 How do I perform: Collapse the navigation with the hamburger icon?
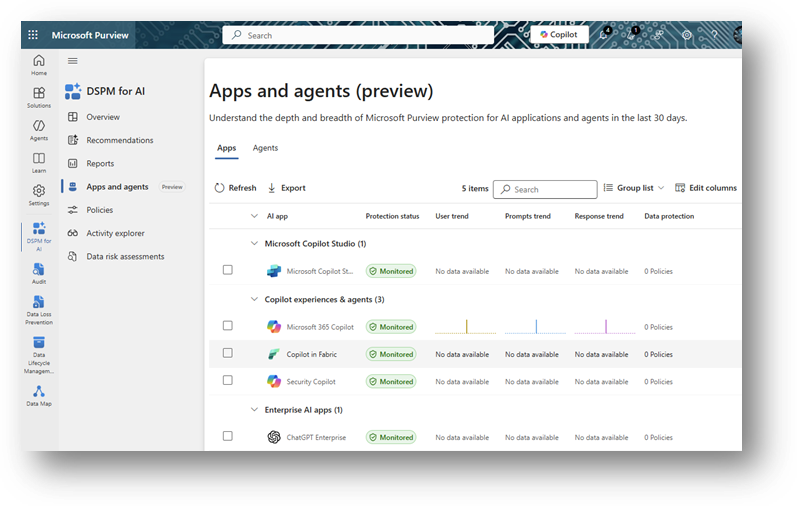pyautogui.click(x=73, y=61)
